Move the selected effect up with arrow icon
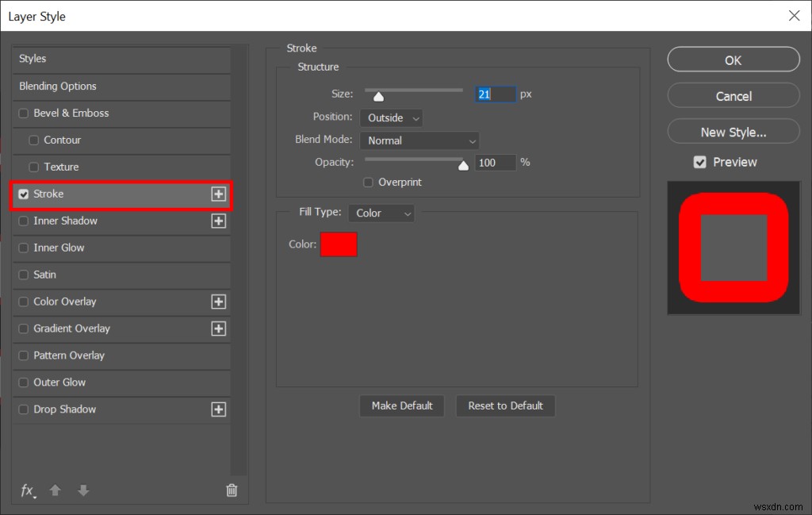This screenshot has width=812, height=515. (55, 490)
